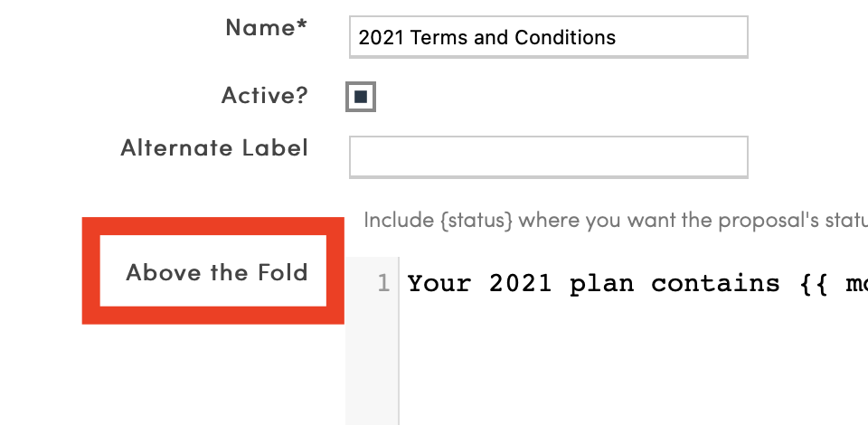Click the 'Above the Fold' label

(216, 272)
